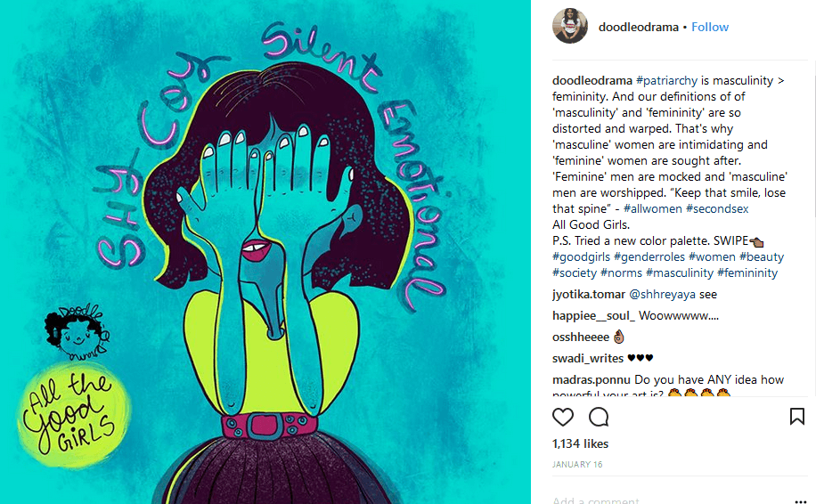View the 1,134 likes list
Image resolution: width=816 pixels, height=504 pixels.
tap(580, 443)
